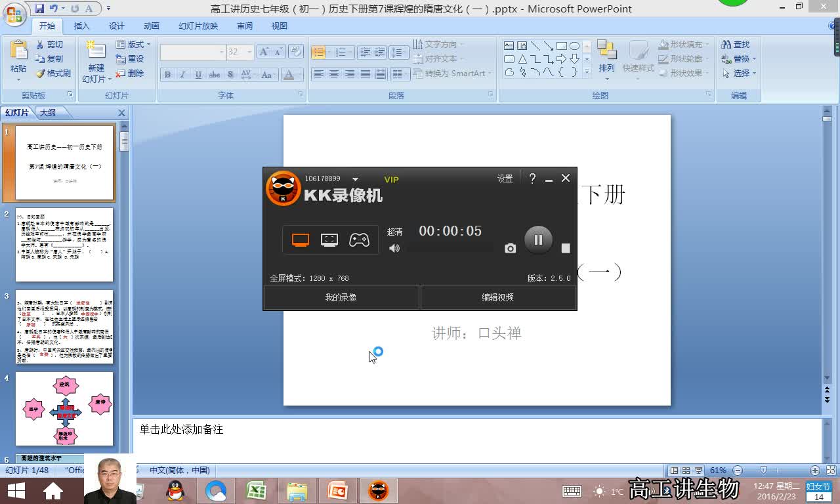Click 剪切 cut in clipboard group

coord(49,44)
